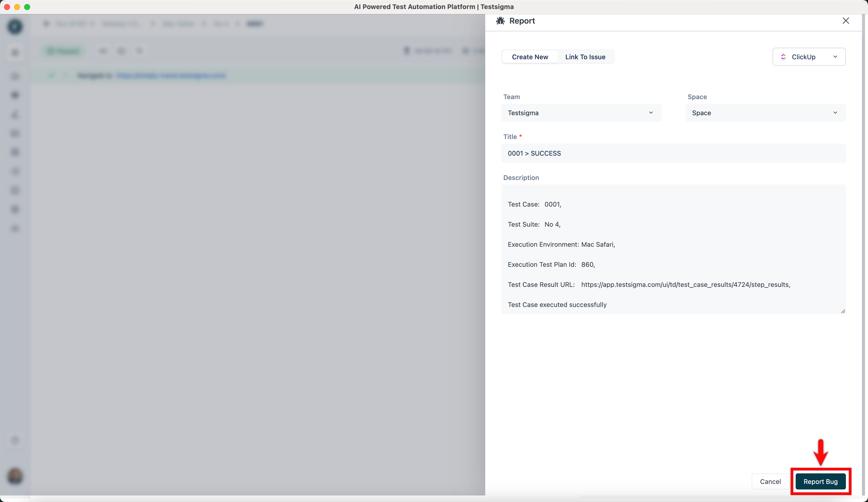
Task: Grab the Description textarea resize handle
Action: 843,311
